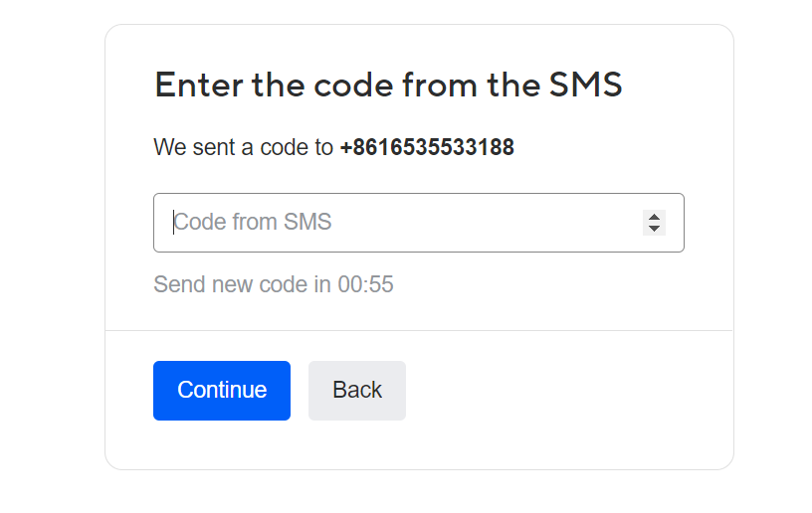Click the spinner control inside the code field
This screenshot has height=513, width=812.
coord(654,223)
